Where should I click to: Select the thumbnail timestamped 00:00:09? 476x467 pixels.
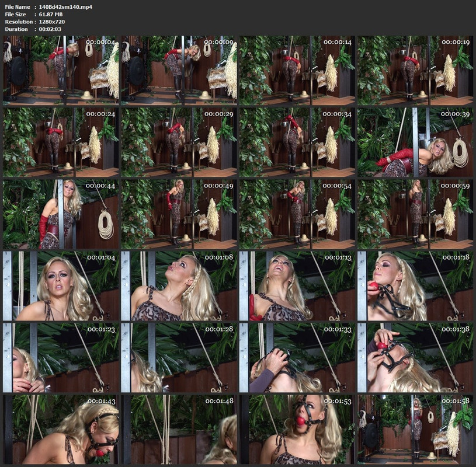click(x=179, y=71)
